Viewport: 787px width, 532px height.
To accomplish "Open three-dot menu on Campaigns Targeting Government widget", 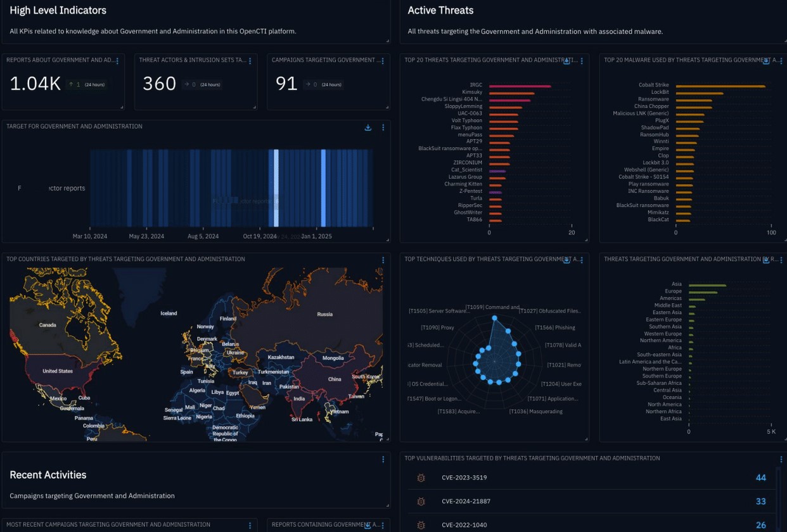I will pos(383,61).
